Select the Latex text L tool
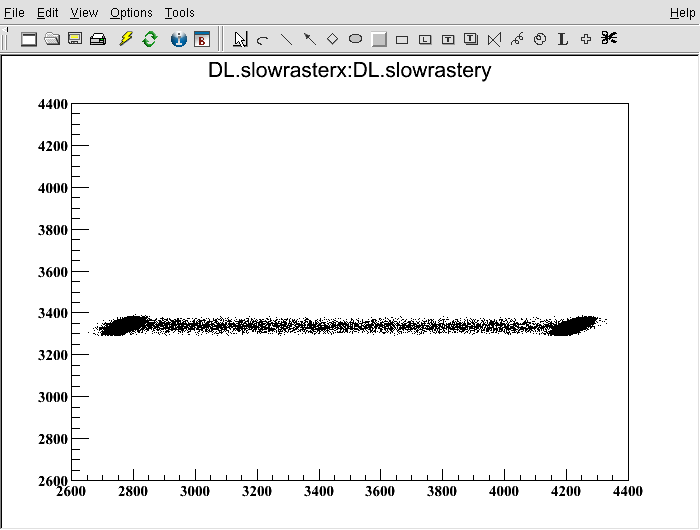700x530 pixels. [563, 39]
